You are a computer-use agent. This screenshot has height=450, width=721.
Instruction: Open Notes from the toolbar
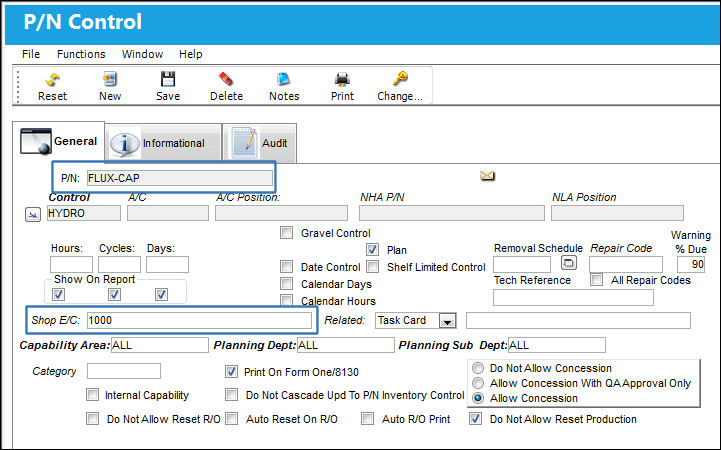point(284,79)
